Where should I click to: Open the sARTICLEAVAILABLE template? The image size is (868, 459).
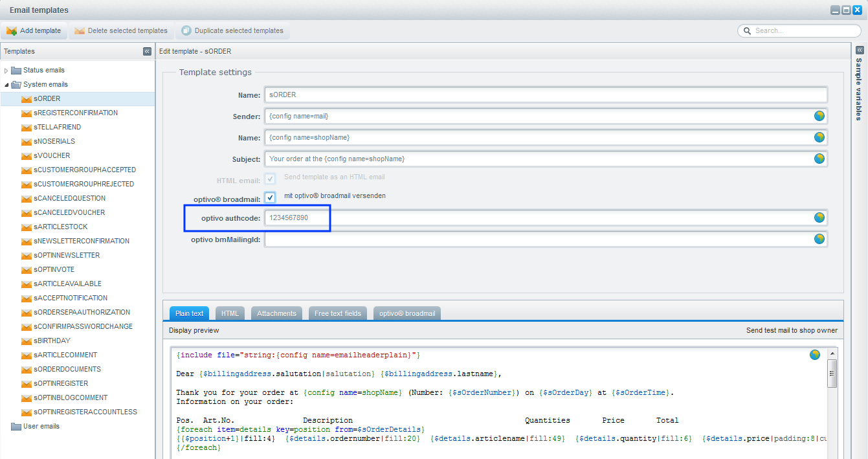67,284
